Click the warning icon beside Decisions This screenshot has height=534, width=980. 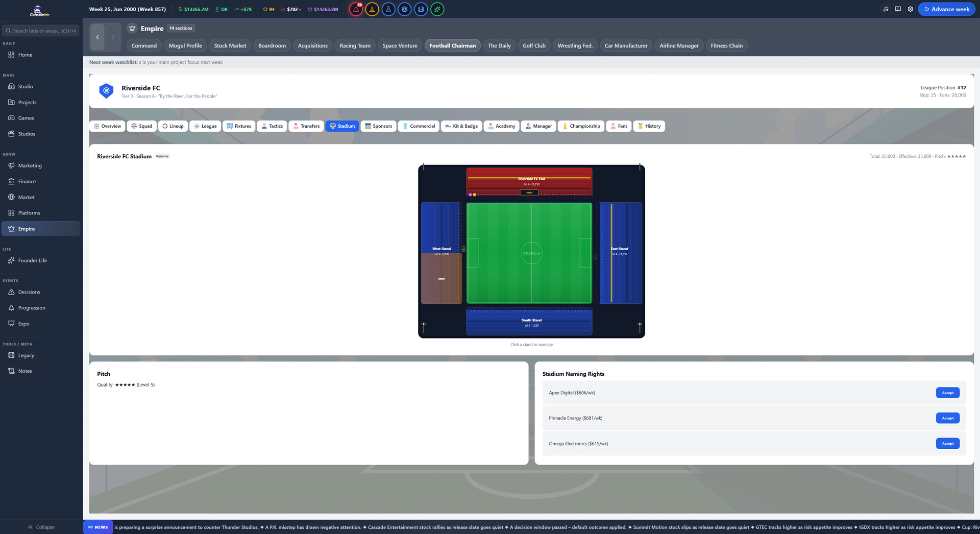11,292
